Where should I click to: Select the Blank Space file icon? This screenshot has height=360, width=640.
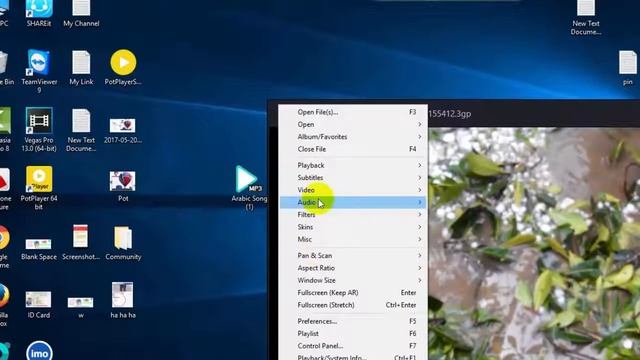click(39, 249)
